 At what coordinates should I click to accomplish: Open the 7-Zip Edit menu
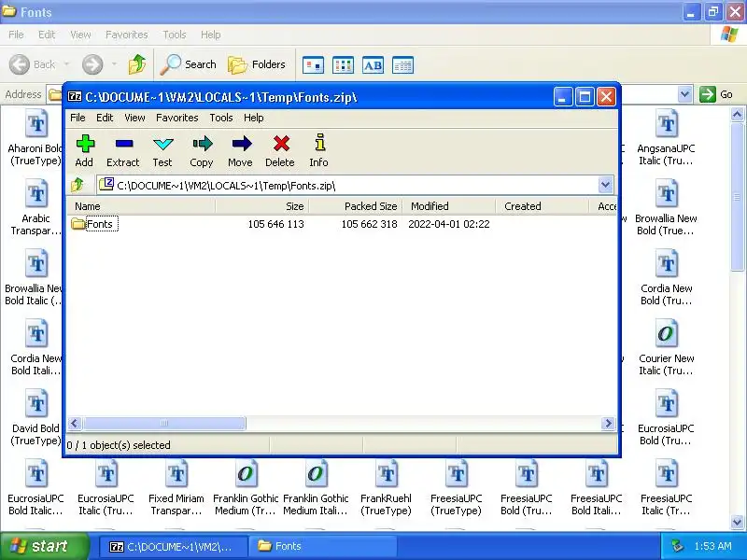(x=105, y=118)
